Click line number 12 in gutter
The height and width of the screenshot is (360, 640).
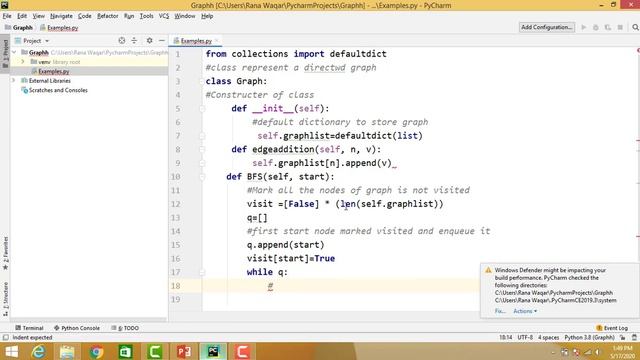pyautogui.click(x=176, y=204)
